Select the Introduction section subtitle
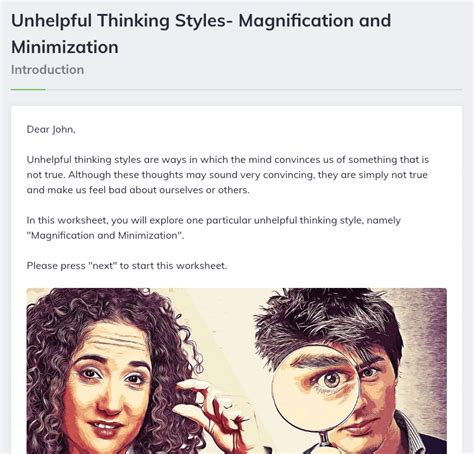 47,70
